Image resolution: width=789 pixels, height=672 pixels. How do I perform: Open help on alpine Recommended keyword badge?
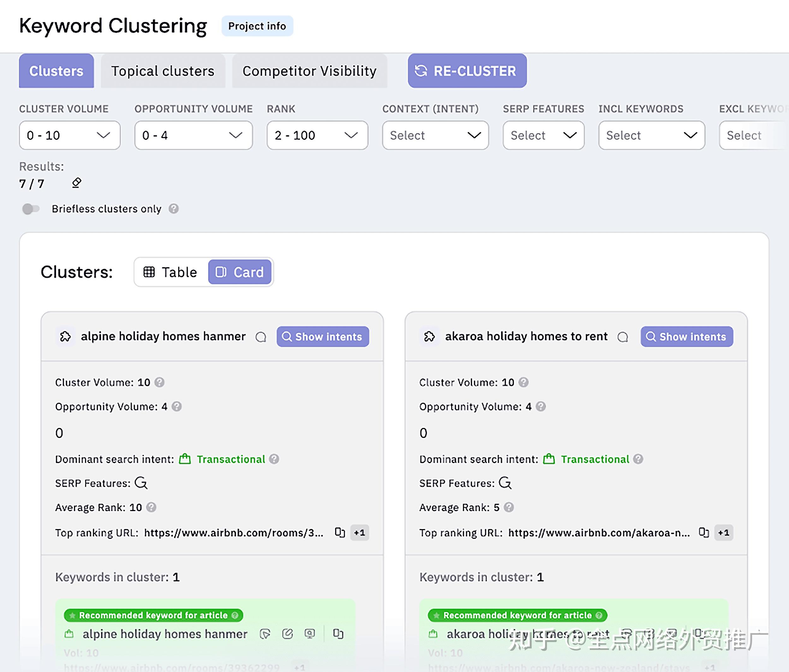(x=235, y=615)
